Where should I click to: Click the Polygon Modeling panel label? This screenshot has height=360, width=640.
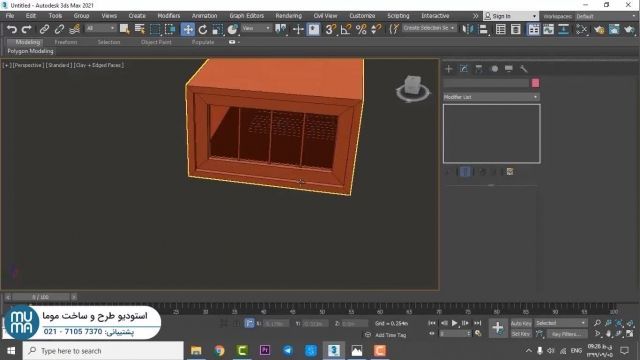pos(30,51)
